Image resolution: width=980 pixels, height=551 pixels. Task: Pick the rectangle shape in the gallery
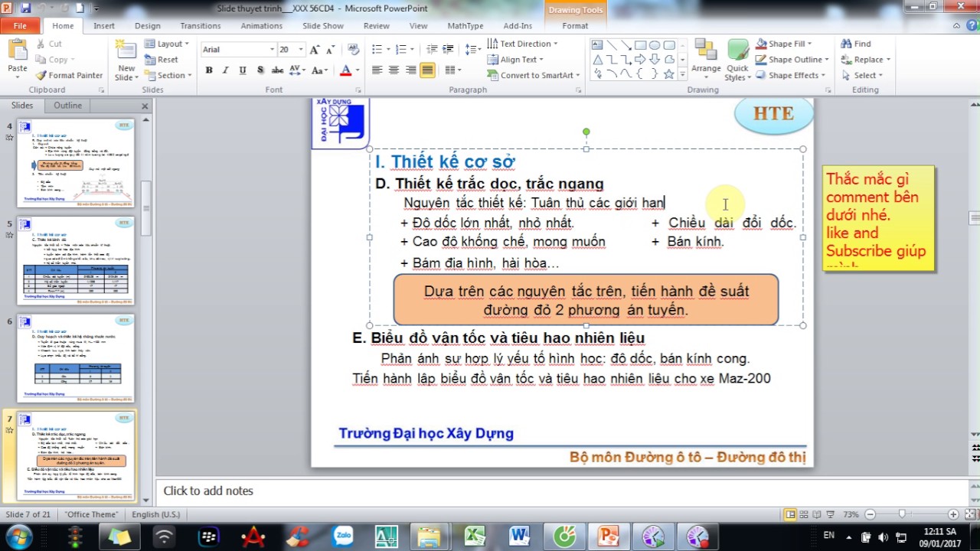(x=641, y=45)
